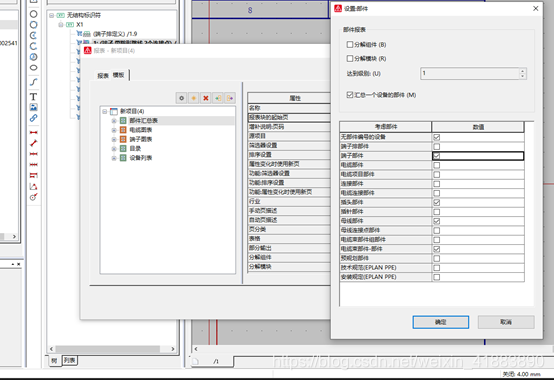Uncheck the 无部件编号的设备 checkbox
The height and width of the screenshot is (380, 554).
(x=437, y=137)
